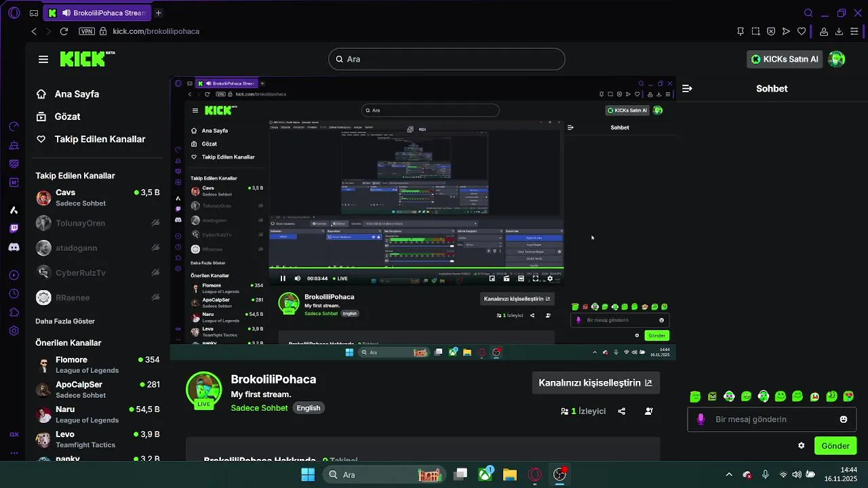Open the ad blocker shield icon

(x=771, y=31)
